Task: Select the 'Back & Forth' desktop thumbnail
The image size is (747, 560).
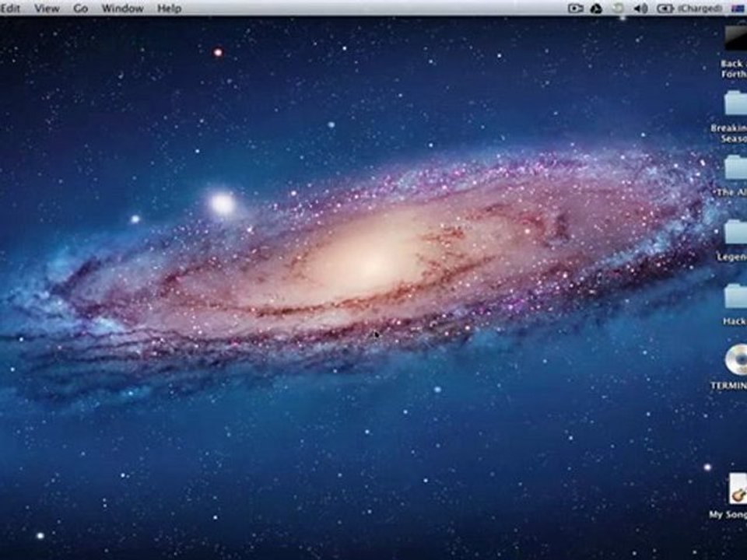Action: click(x=735, y=38)
